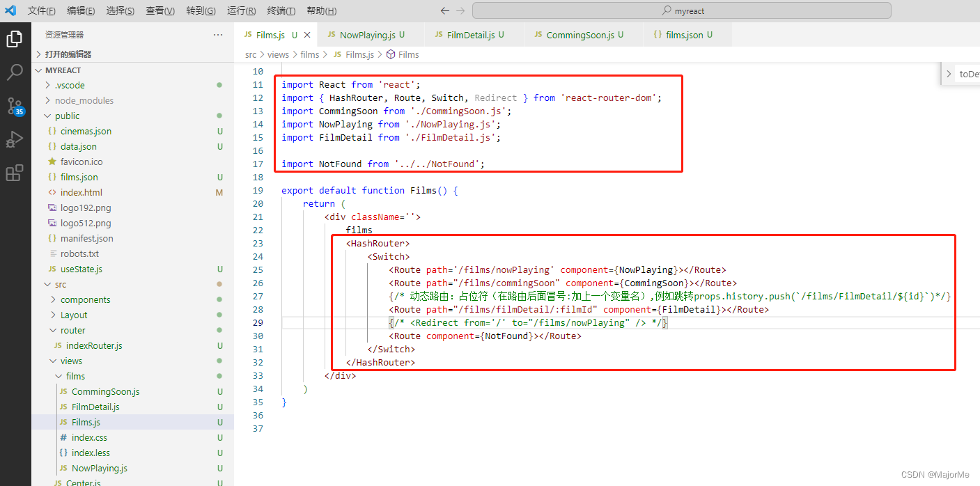This screenshot has height=486, width=980.
Task: Collapse the router folder
Action: pos(132,330)
